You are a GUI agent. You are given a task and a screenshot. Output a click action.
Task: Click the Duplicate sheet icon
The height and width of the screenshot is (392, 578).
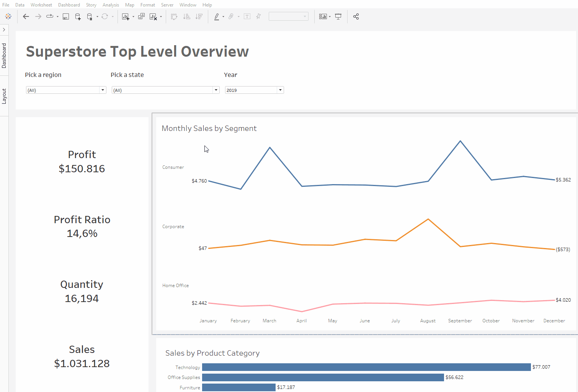141,16
